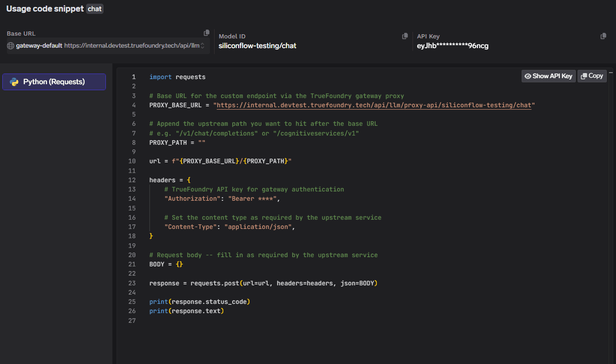
Task: Click the 'TrueFoundry API key' comment line
Action: 254,190
